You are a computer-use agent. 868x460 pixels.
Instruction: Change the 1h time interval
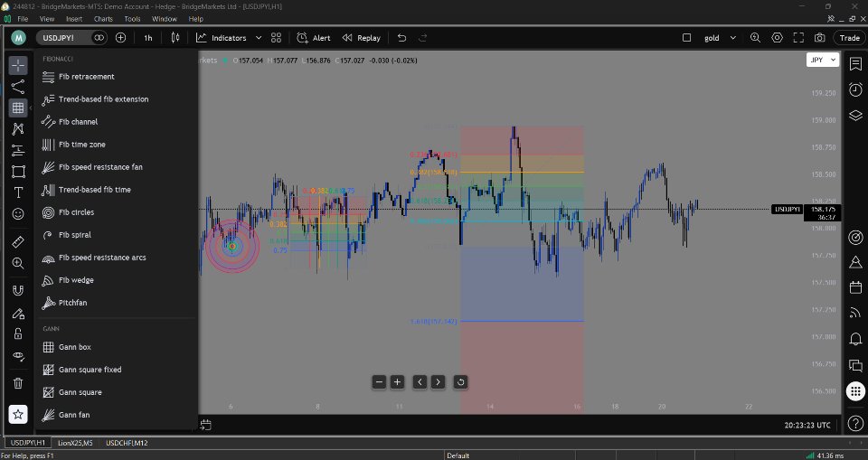[147, 38]
